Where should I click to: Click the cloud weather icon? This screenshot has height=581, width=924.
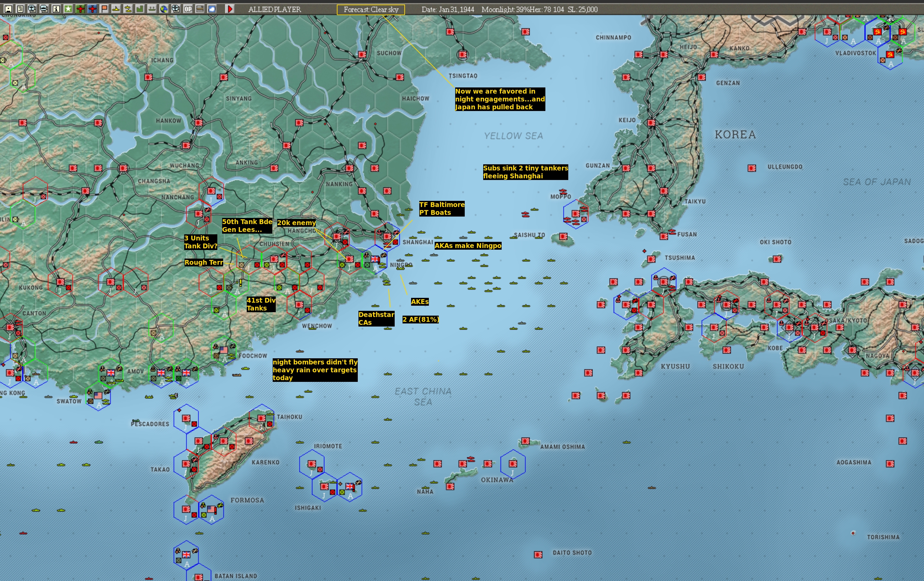(x=212, y=9)
